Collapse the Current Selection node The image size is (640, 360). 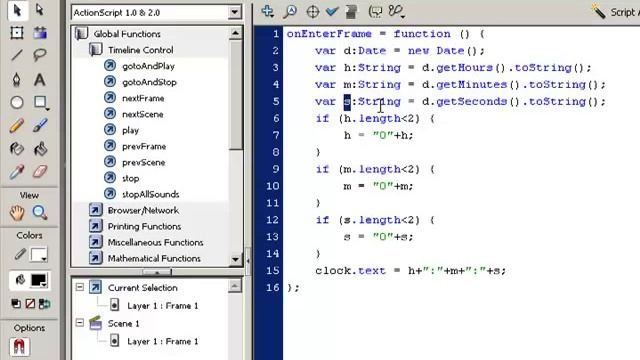coord(80,287)
